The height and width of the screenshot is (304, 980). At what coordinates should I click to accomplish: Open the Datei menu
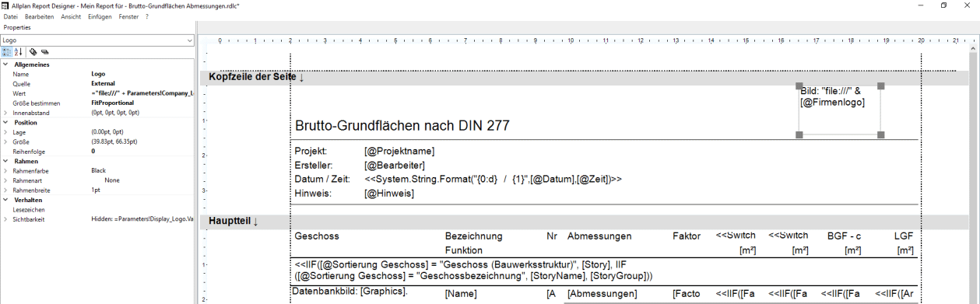(11, 16)
